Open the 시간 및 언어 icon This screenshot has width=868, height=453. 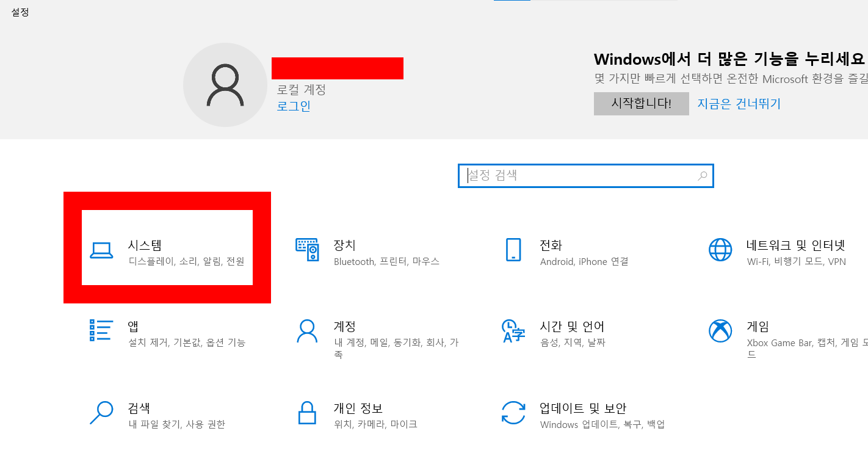point(513,331)
